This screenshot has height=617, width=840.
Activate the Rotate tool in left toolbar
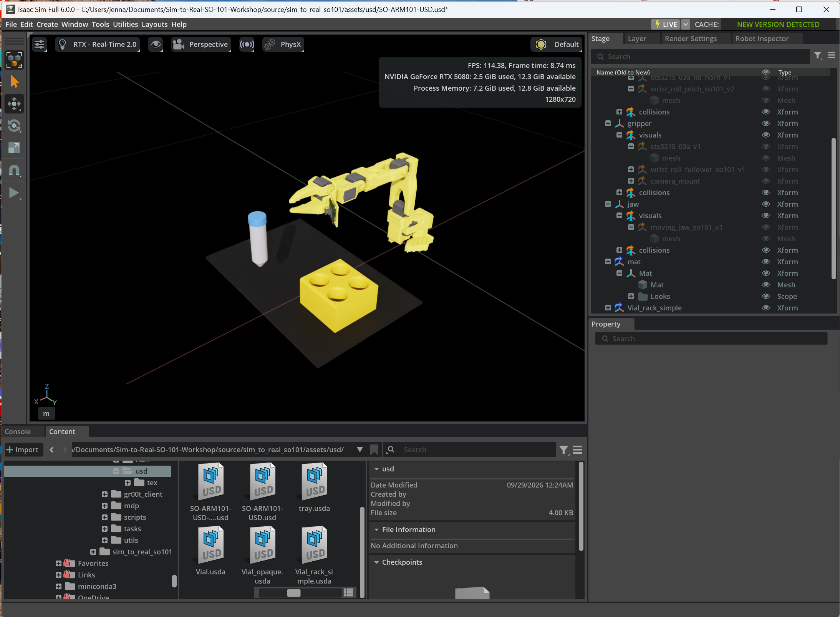coord(15,126)
